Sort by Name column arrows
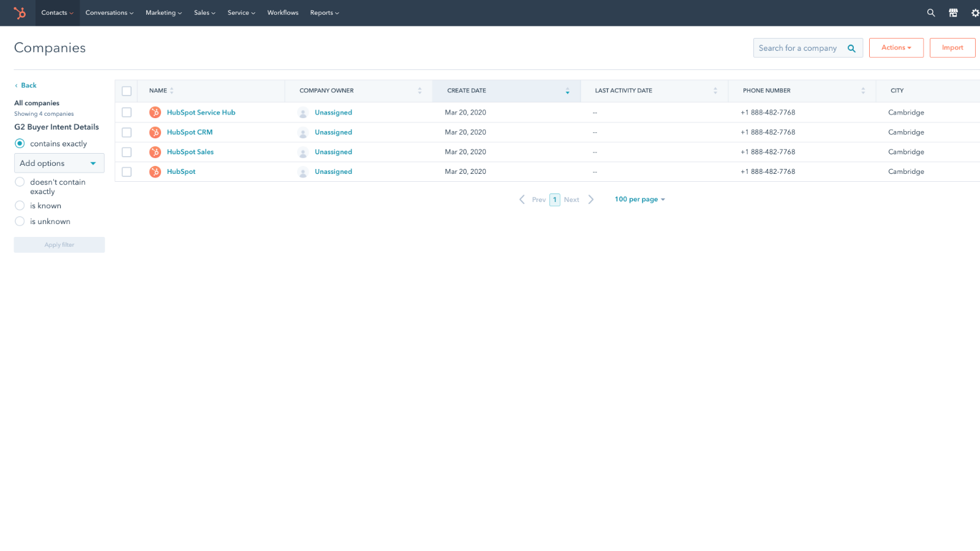 [x=172, y=91]
